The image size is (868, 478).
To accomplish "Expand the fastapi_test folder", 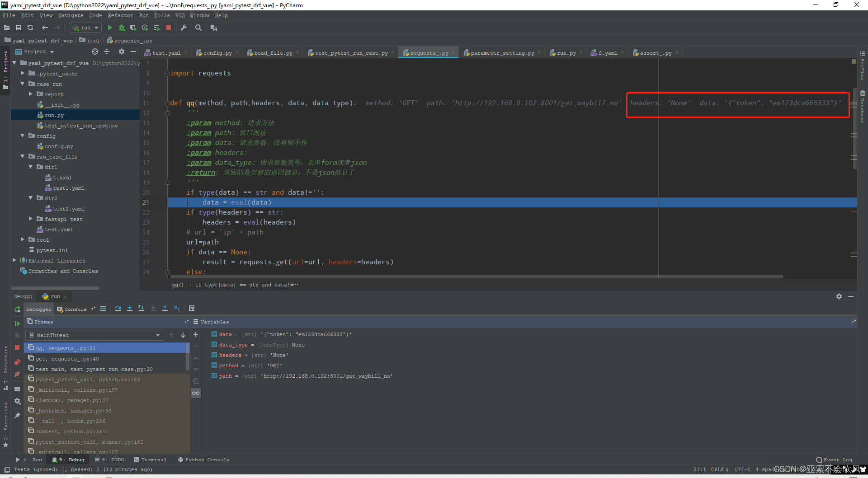I will [30, 219].
